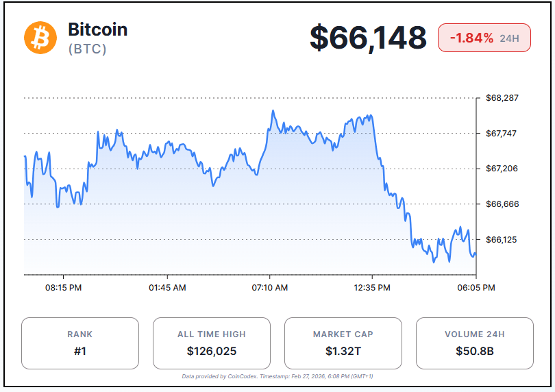This screenshot has height=392, width=555.
Task: Click the $66,666 price axis label
Action: click(502, 204)
